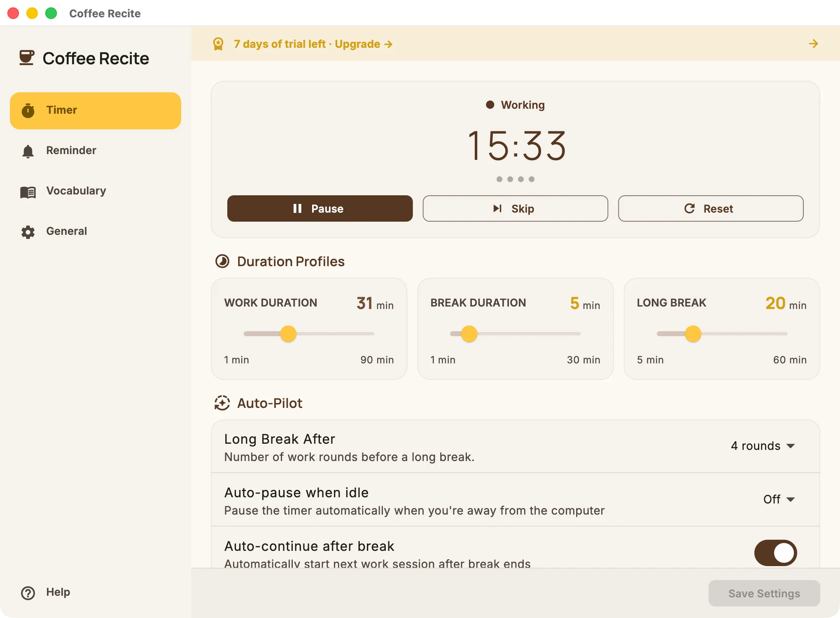This screenshot has width=840, height=618.
Task: Open the Auto-pause Off dropdown
Action: [x=779, y=499]
